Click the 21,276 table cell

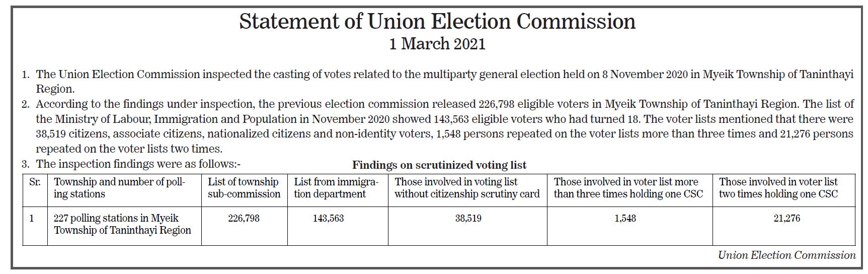point(786,218)
